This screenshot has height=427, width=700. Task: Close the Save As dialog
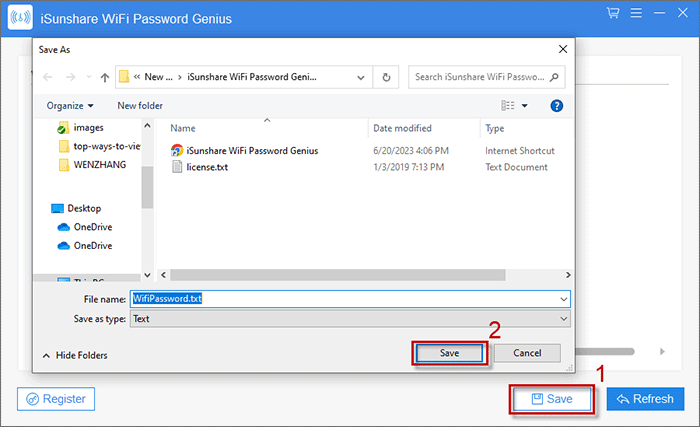click(x=563, y=49)
